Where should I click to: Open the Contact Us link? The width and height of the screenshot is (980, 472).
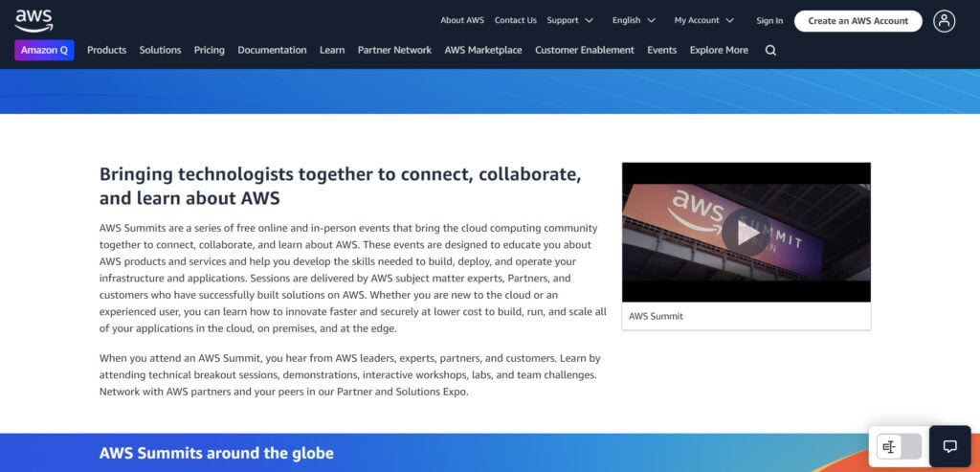[516, 21]
